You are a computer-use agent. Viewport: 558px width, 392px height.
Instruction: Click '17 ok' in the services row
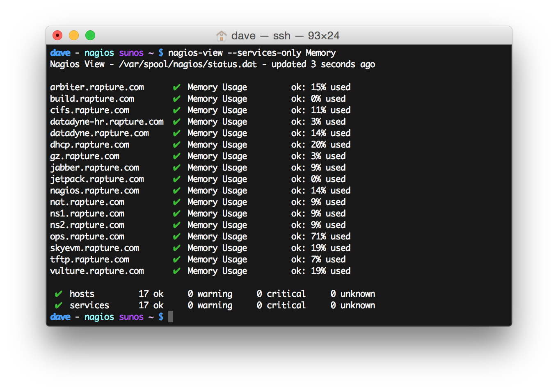pos(151,305)
